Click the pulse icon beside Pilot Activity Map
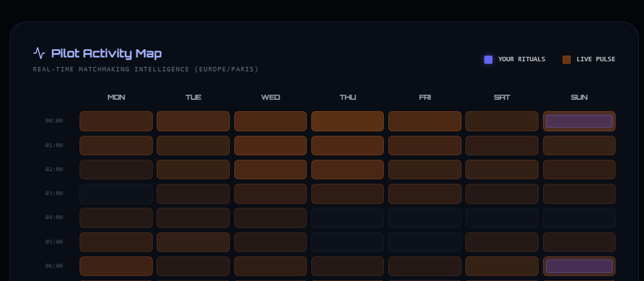This screenshot has height=281, width=644. tap(39, 53)
